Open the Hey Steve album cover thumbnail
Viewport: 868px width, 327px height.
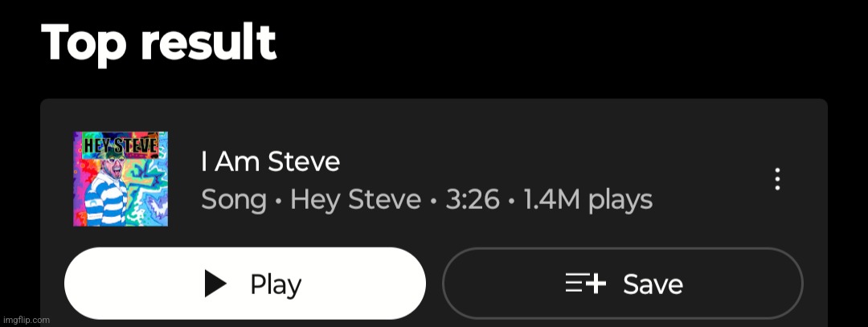[121, 178]
